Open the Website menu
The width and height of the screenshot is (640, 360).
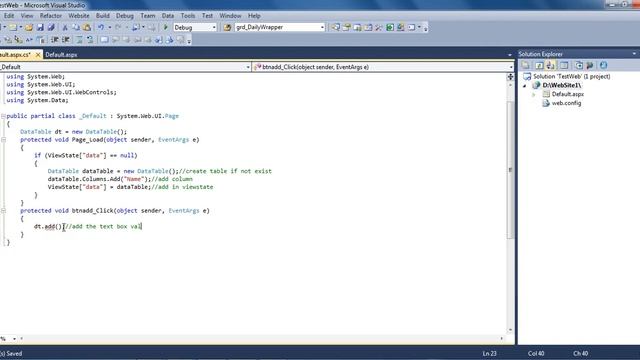pyautogui.click(x=79, y=16)
